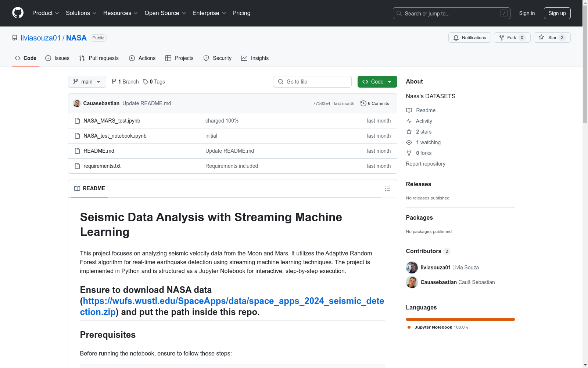This screenshot has width=588, height=368.
Task: Click the notifications bell icon
Action: point(456,38)
